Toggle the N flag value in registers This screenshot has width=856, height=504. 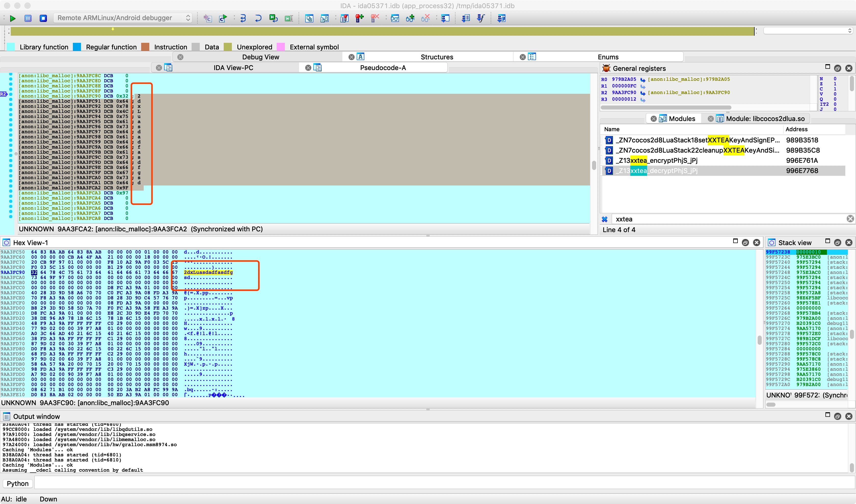[835, 78]
